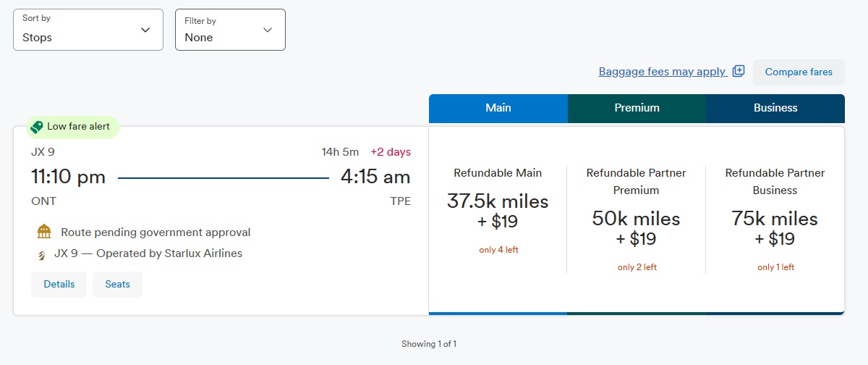Open flight Details button
Screen dimensions: 868x365
pos(59,285)
